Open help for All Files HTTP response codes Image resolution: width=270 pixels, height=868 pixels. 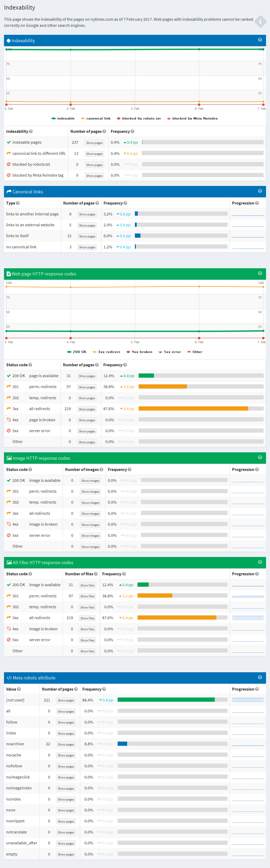(x=260, y=562)
